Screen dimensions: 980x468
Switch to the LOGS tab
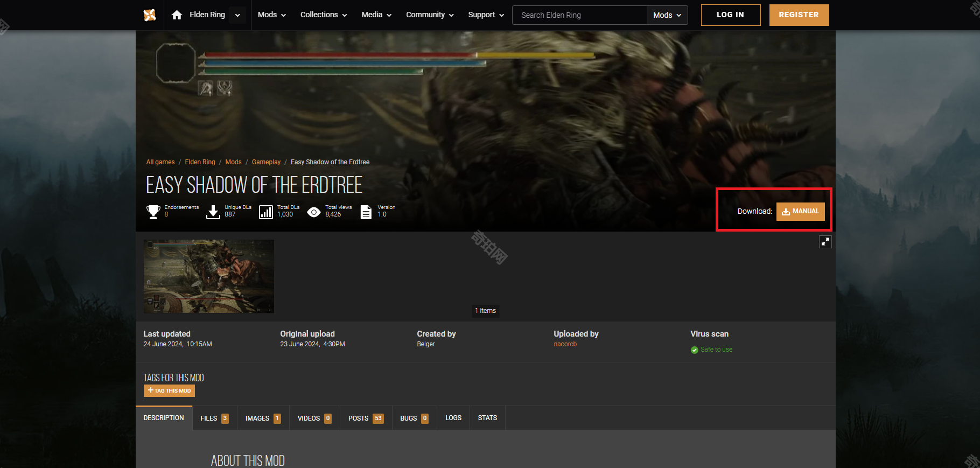(453, 418)
